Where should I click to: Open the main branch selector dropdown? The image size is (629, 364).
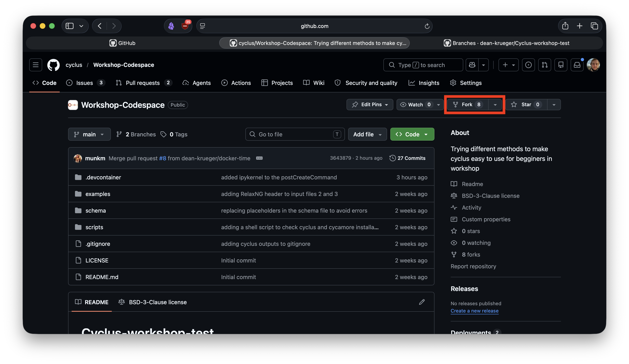tap(89, 134)
